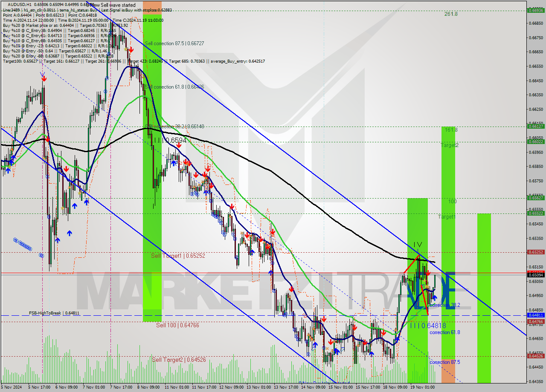The image size is (546, 392).
Task: Click the '5 Nov 2024' date label
Action: click(x=11, y=387)
